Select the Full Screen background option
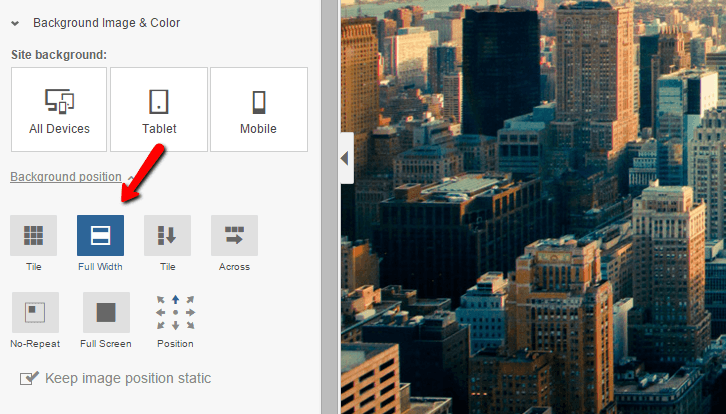 click(x=106, y=312)
